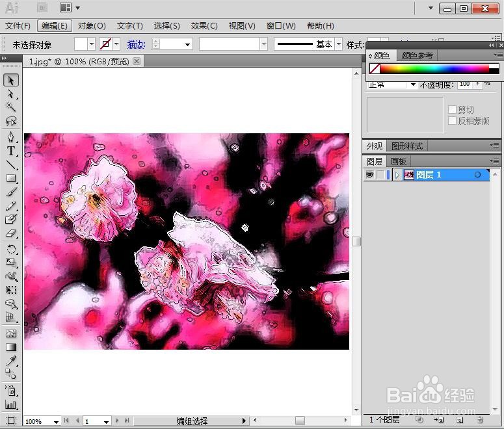Viewport: 504px width, 429px height.
Task: Click target circle of 图层 1
Action: click(477, 175)
